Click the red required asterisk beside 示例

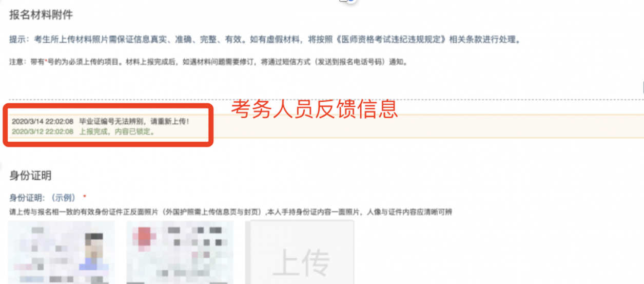(85, 197)
